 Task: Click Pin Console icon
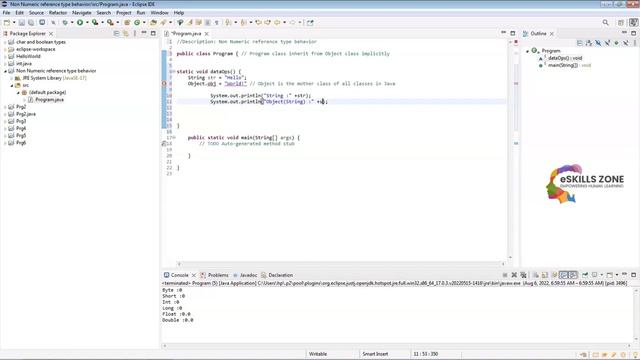pyautogui.click(x=585, y=275)
